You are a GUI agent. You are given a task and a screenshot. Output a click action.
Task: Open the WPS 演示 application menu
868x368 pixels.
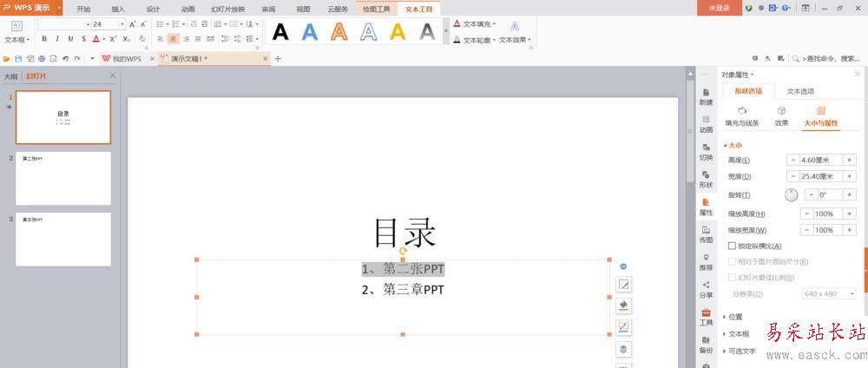point(31,8)
